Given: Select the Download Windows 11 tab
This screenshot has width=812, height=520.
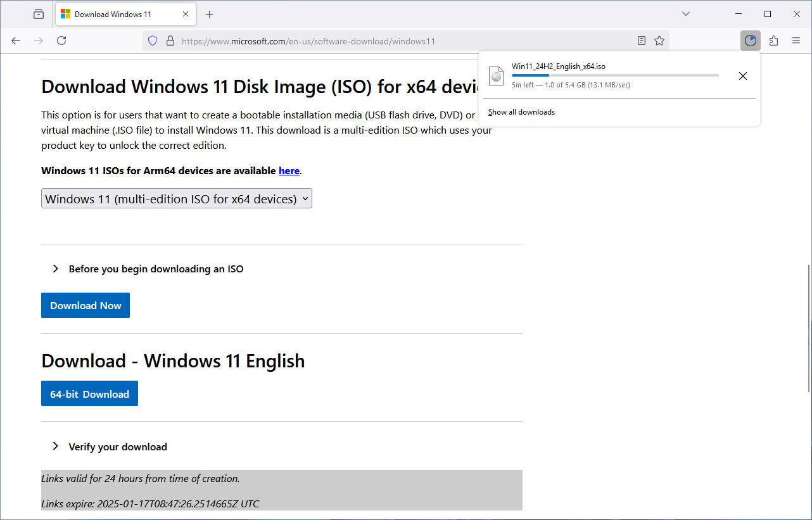Looking at the screenshot, I should click(125, 14).
